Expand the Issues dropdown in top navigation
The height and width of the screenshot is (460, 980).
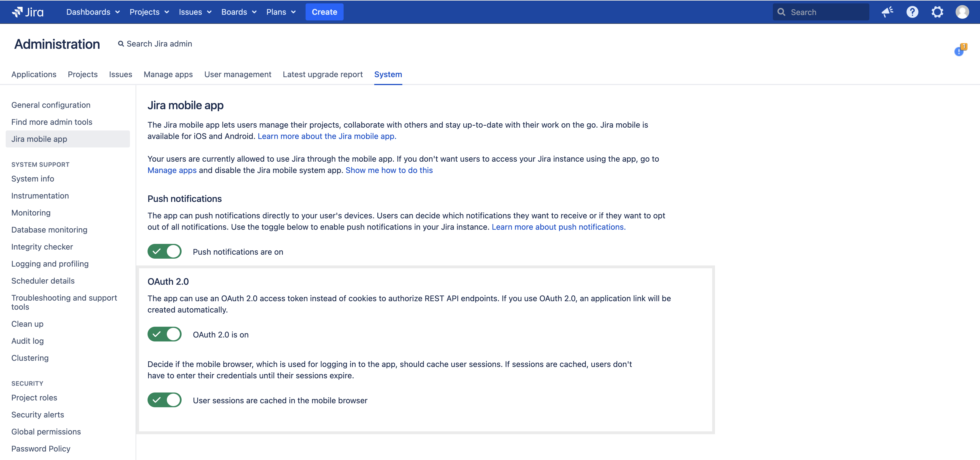[x=195, y=12]
